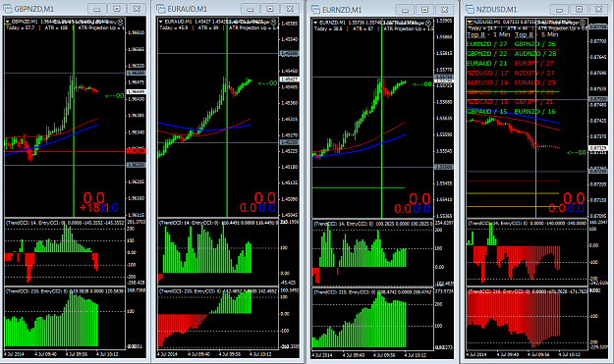The image size is (614, 364).
Task: Close the GBPNZD,M1 chart window
Action: 137,9
